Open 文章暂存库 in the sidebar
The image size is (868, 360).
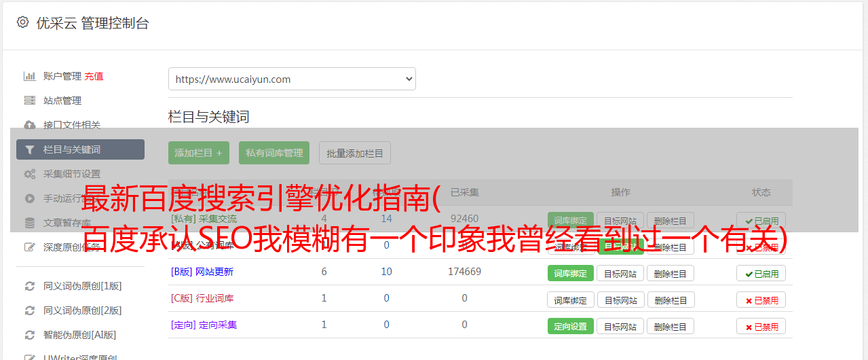67,223
